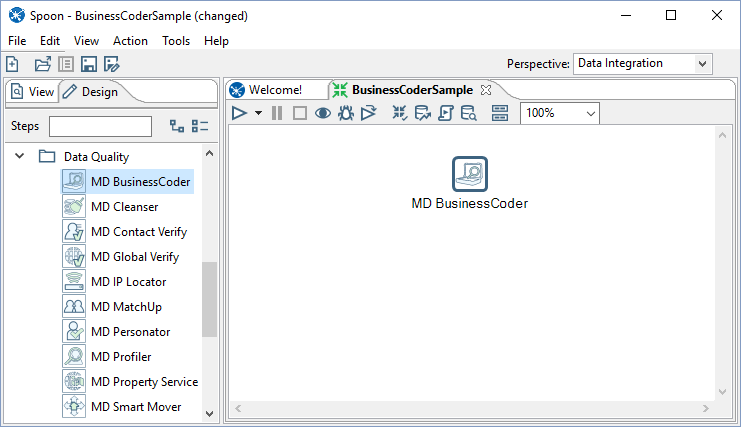This screenshot has height=427, width=741.
Task: Collapse the Data Quality folder
Action: point(20,157)
